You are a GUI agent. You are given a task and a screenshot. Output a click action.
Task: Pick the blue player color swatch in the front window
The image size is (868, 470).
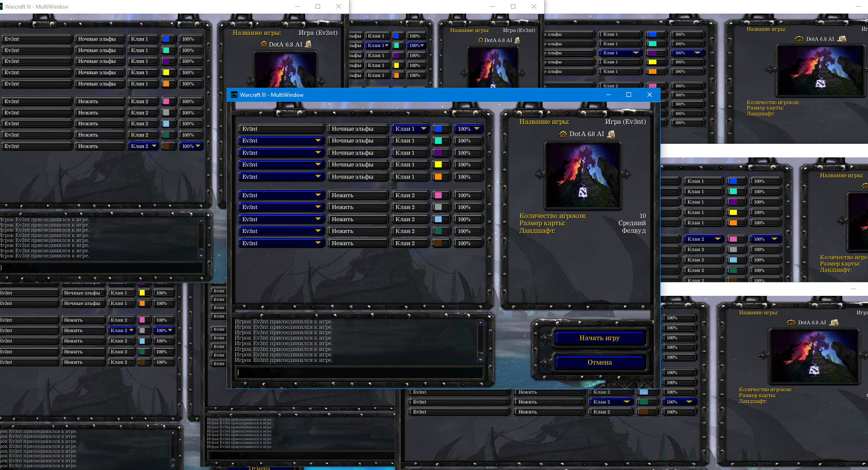coord(438,129)
